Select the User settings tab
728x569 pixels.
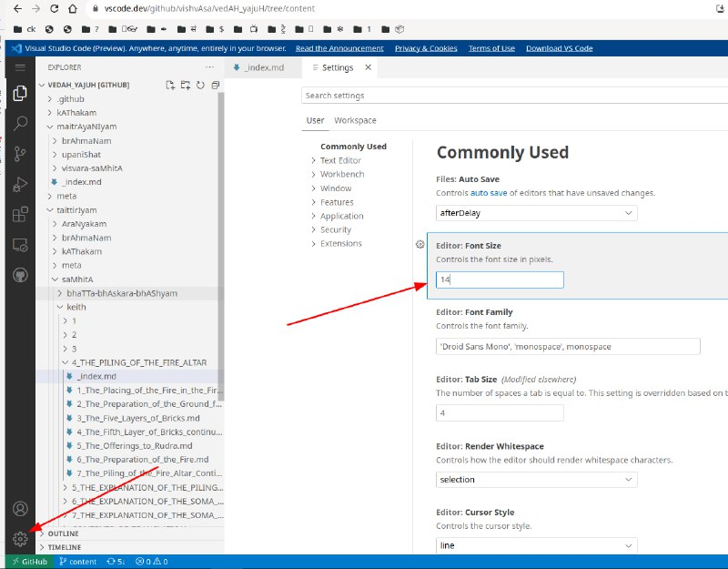[315, 120]
